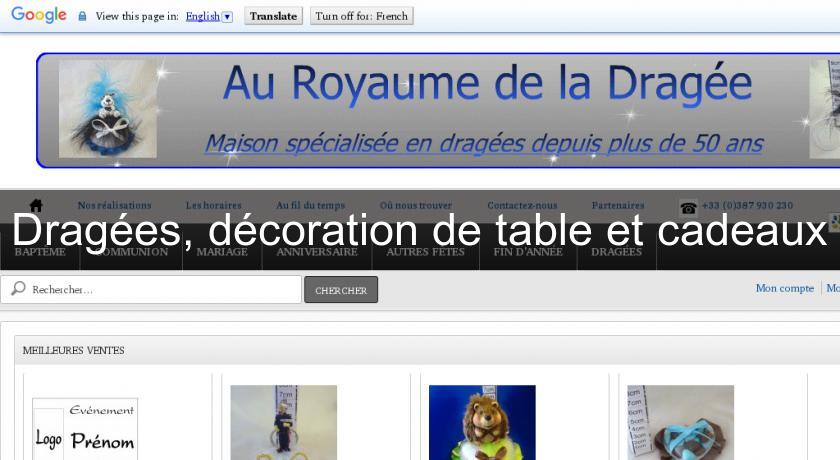Select the FIN D'ANNEE category tab
Viewport: 840px width, 460px height.
coord(528,252)
